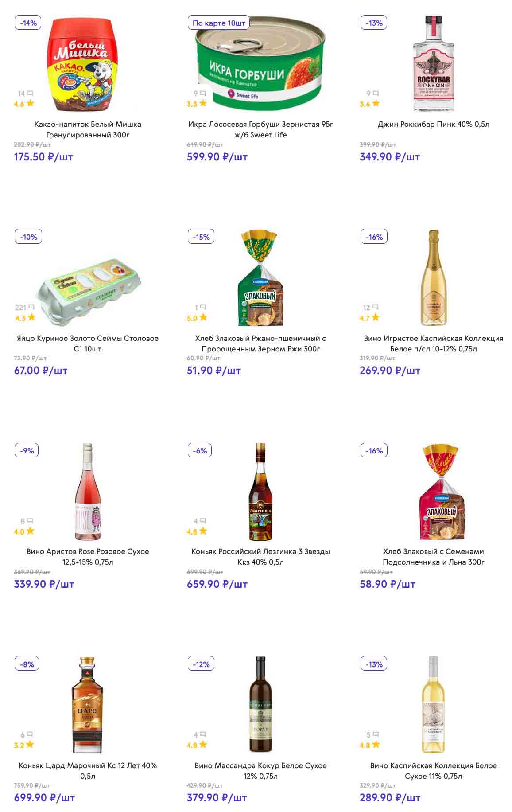The height and width of the screenshot is (812, 512).
Task: Click the -14% discount badge
Action: [28, 23]
